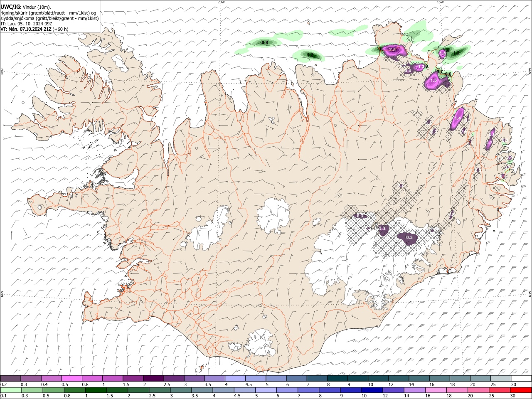The height and width of the screenshot is (399, 532).
Task: Click the '3.5' value in the upper legend
Action: click(208, 384)
